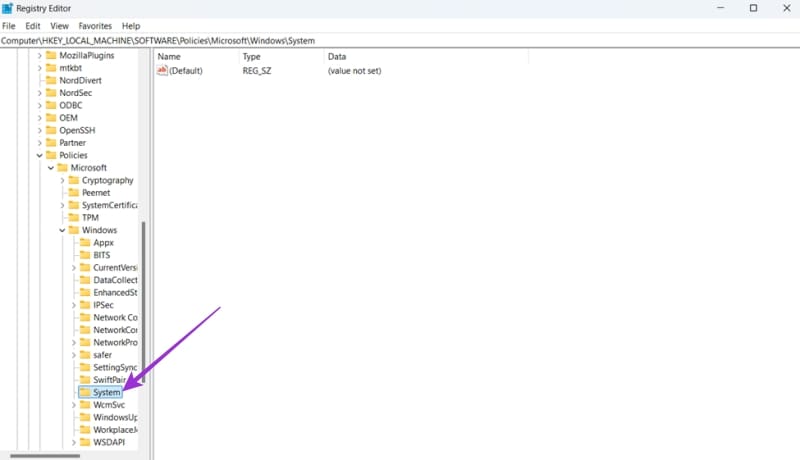
Task: Expand the CurrentVersion key
Action: (73, 268)
